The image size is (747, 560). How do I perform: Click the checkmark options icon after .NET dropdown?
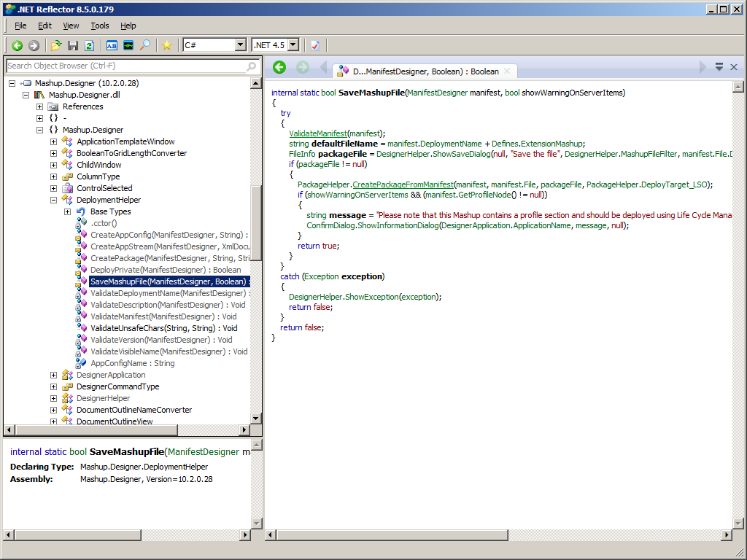click(x=315, y=45)
